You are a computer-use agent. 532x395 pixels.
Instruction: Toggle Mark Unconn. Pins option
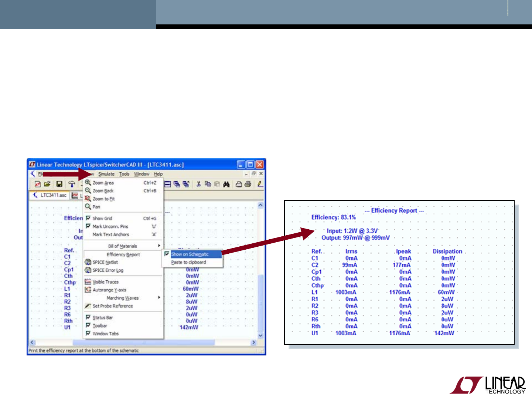click(x=123, y=227)
